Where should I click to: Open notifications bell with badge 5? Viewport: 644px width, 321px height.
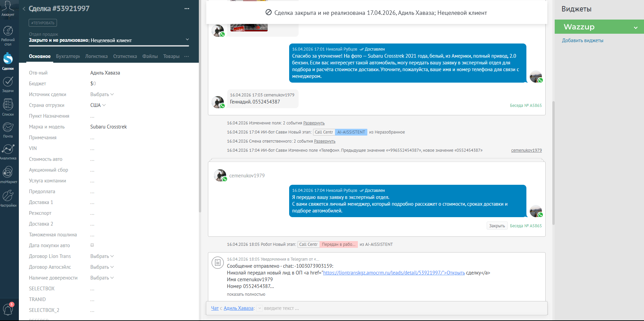click(x=8, y=309)
